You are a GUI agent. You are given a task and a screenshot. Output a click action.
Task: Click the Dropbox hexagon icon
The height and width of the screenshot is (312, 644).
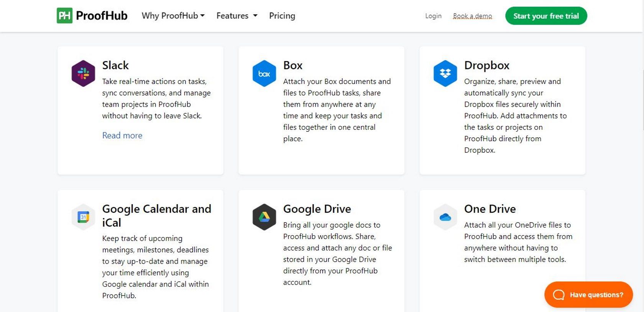[x=445, y=73]
